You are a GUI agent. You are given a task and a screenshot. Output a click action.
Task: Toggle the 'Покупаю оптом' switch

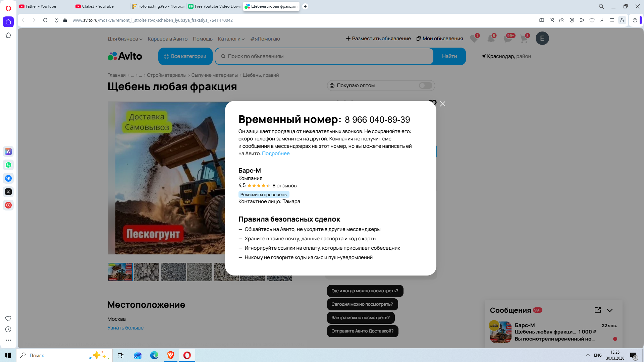coord(425,85)
